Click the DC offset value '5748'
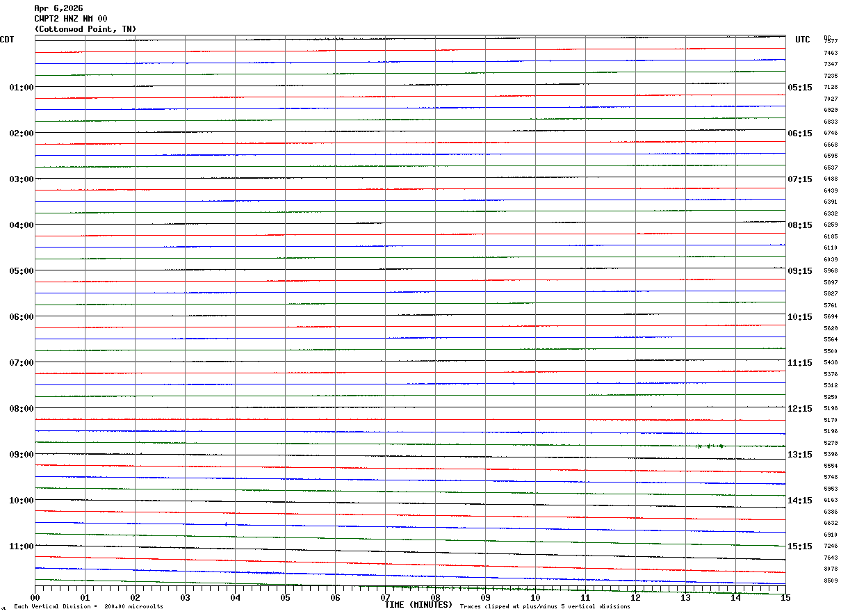 [x=831, y=478]
